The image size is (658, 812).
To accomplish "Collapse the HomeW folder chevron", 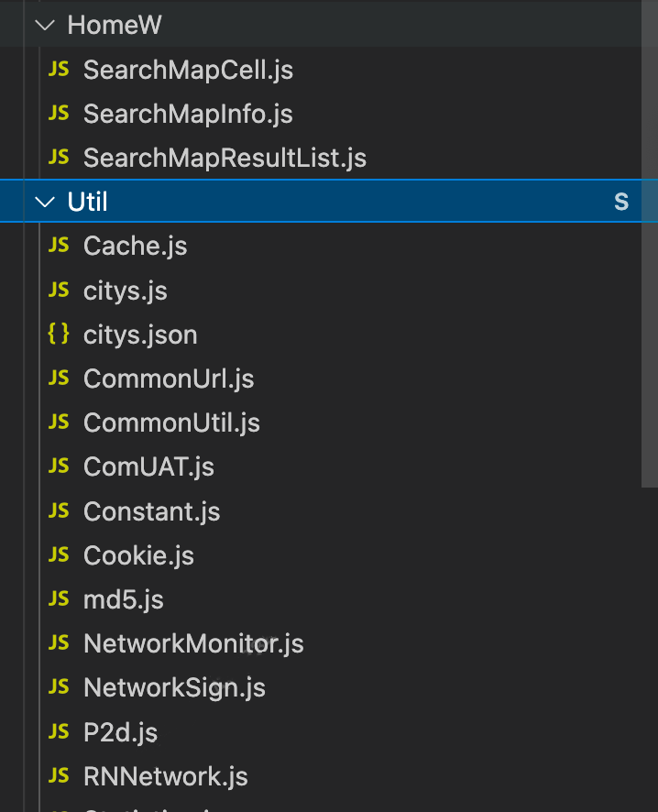I will pos(45,25).
